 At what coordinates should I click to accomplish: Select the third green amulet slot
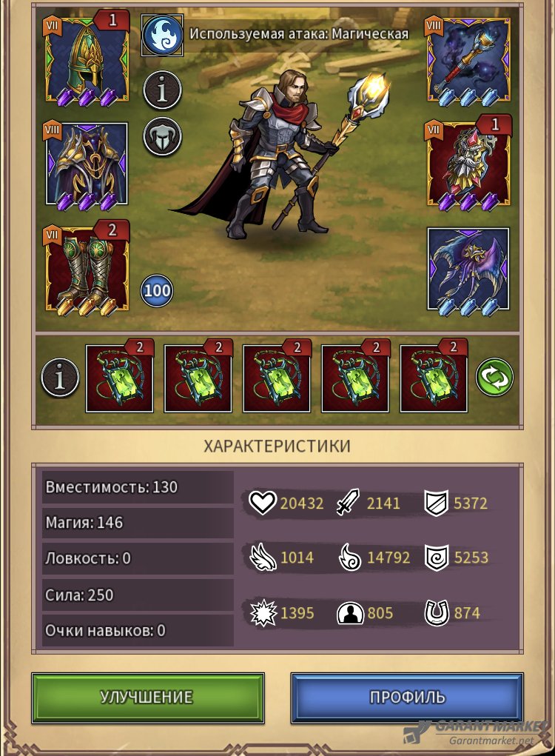click(277, 378)
